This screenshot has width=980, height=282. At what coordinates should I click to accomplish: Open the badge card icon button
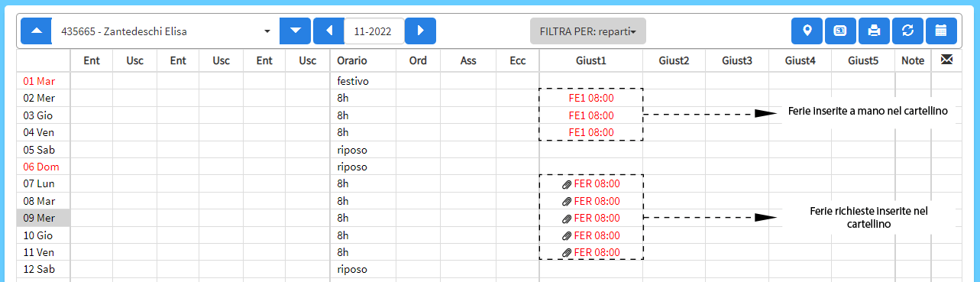[840, 31]
